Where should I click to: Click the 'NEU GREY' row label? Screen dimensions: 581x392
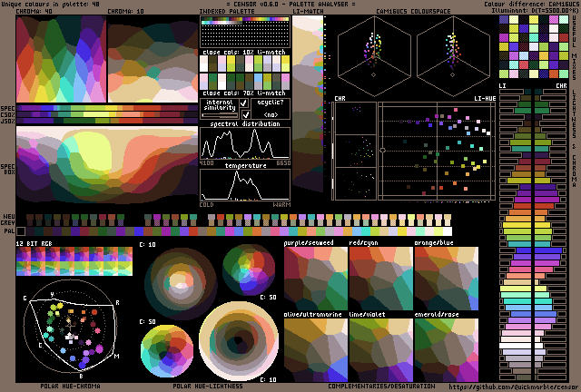[x=8, y=220]
